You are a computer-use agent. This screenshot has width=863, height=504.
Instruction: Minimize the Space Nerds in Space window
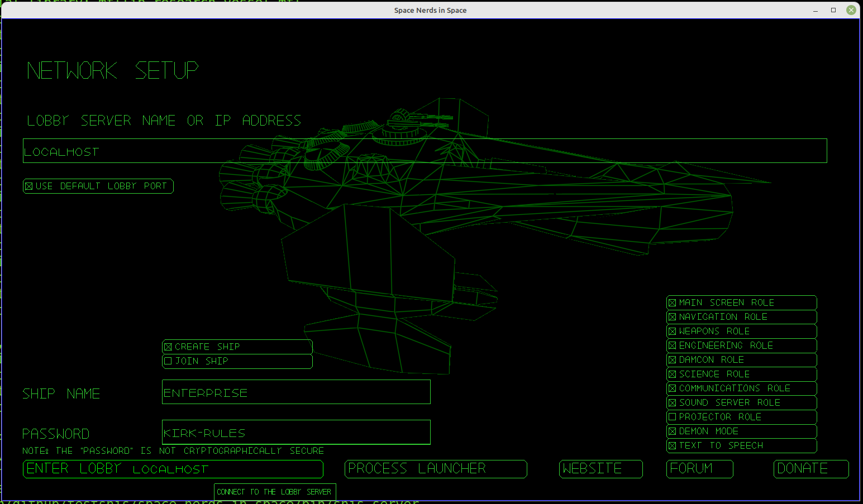click(816, 10)
